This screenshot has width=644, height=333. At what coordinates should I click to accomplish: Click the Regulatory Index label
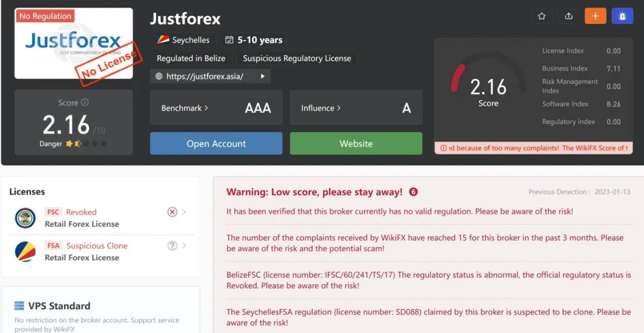tap(568, 122)
